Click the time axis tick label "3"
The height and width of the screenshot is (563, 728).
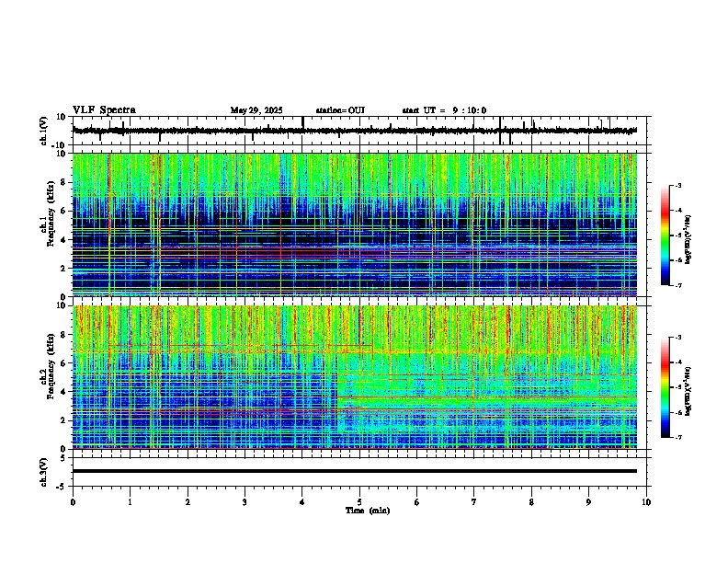(x=245, y=501)
